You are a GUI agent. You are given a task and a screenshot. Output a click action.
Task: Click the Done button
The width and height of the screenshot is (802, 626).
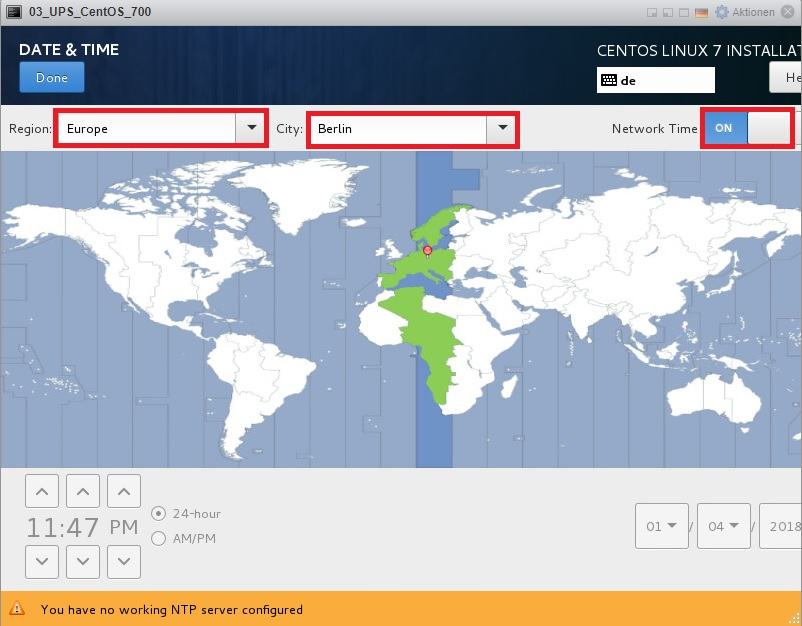[52, 77]
